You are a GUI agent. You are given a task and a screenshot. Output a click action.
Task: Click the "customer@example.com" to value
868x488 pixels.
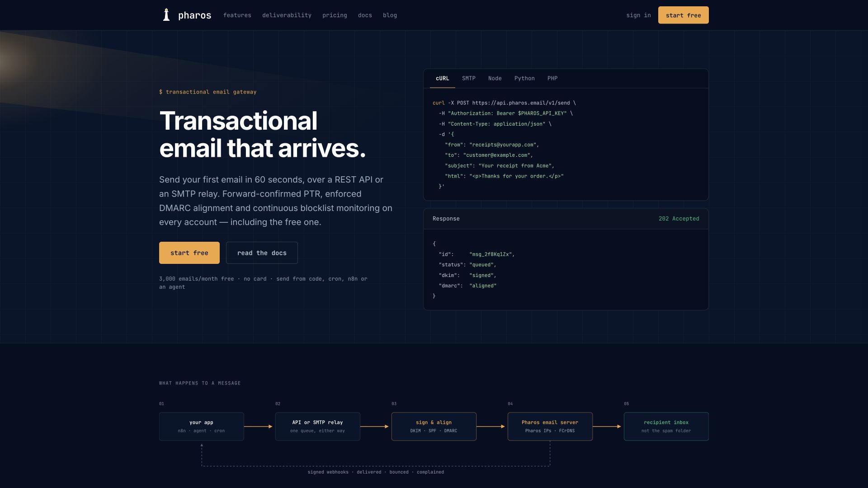(x=496, y=155)
